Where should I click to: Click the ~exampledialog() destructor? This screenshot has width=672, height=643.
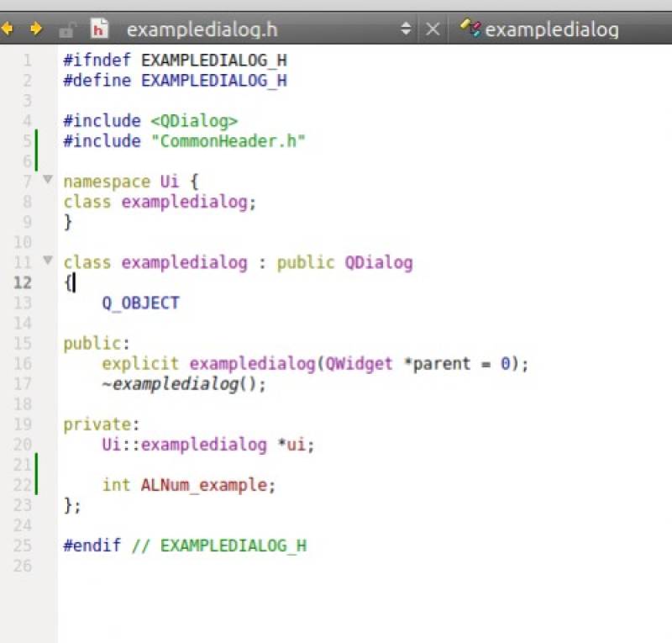click(184, 384)
